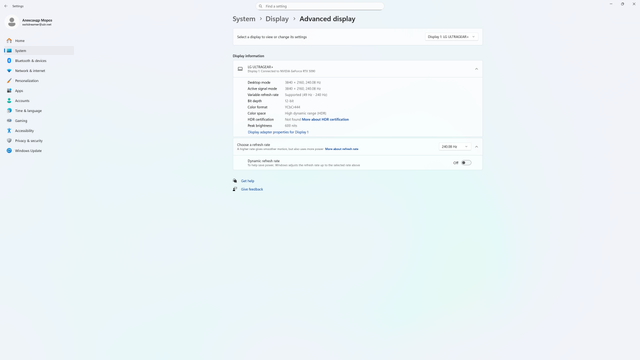Click the Accounts person icon
The image size is (640, 360).
coord(9,100)
